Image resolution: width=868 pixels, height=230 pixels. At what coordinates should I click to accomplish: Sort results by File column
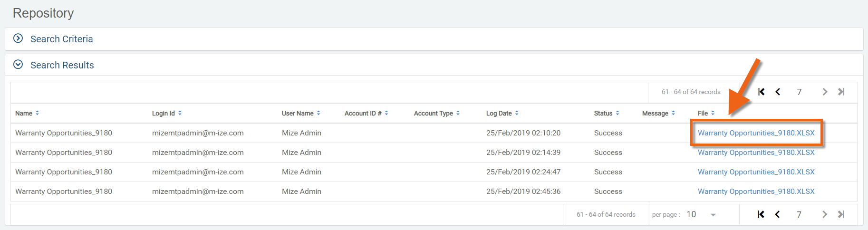[x=706, y=113]
